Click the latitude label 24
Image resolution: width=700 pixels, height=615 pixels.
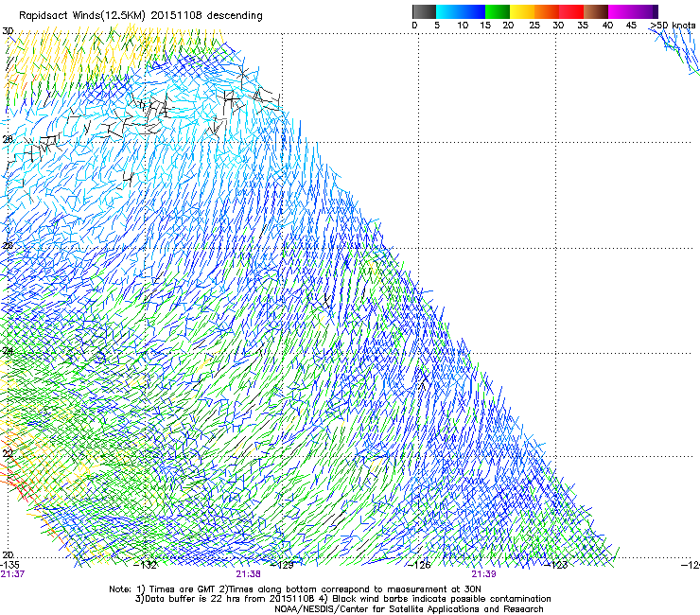[x=8, y=351]
